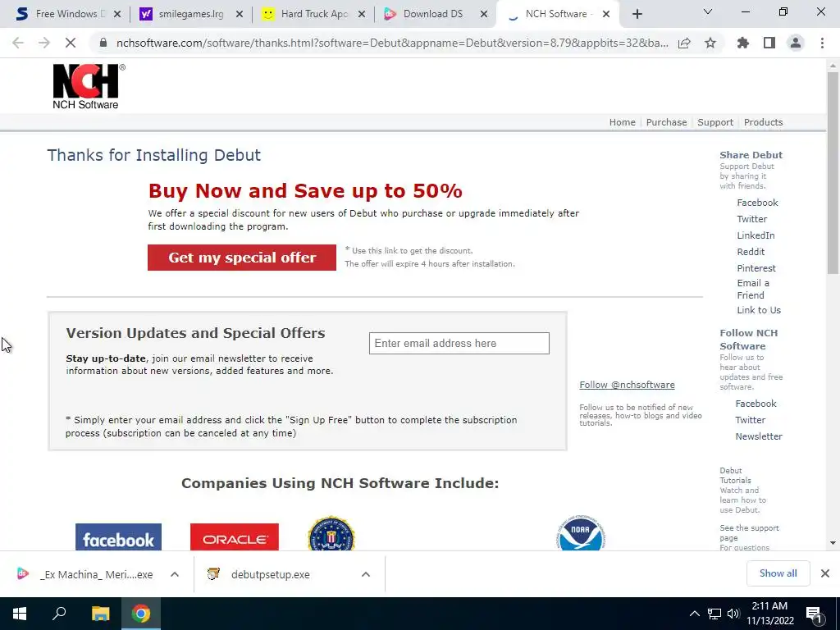Click Email a Friend link
This screenshot has height=630, width=840.
[x=753, y=289]
